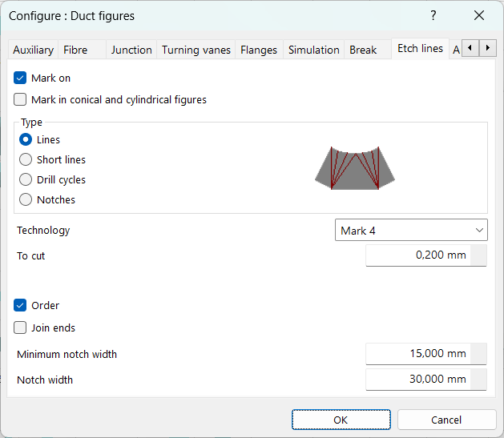
Task: Enable Mark in conical and cylindrical figures
Action: click(21, 100)
